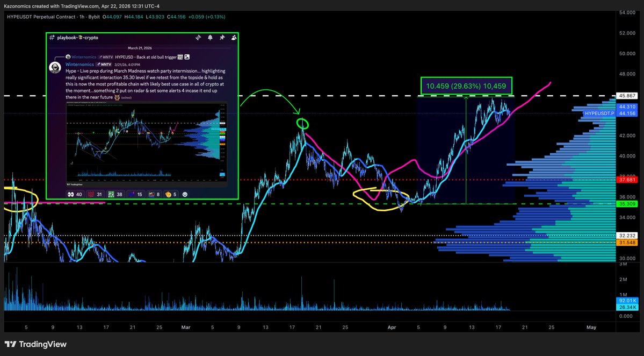The height and width of the screenshot is (356, 644).
Task: Open the Threads icon in Discord header
Action: [x=198, y=38]
